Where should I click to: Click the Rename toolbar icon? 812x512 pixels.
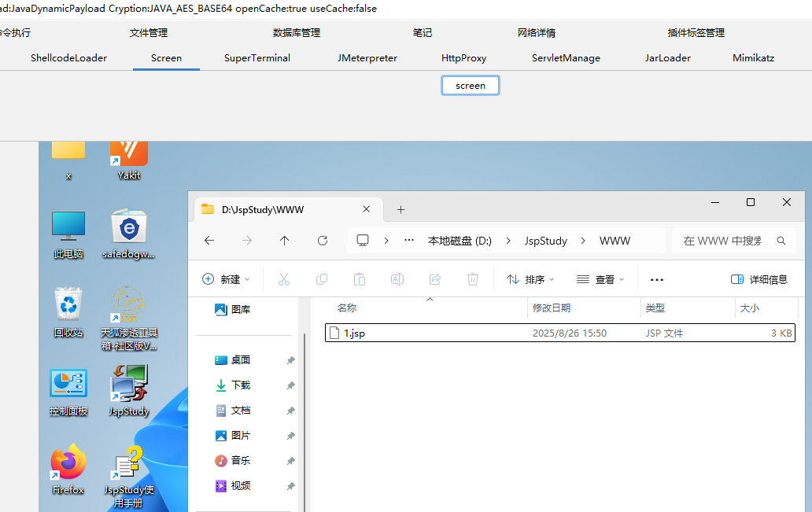[397, 279]
